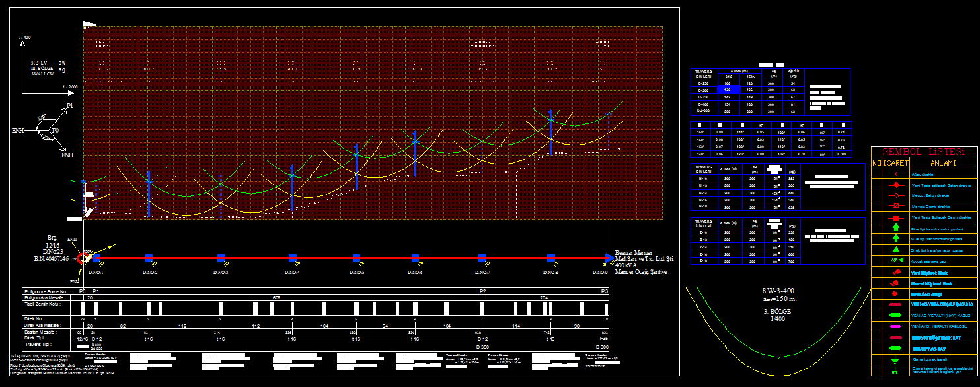Click the 1/400 vertical scale arrow label
The width and height of the screenshot is (980, 387).
pyautogui.click(x=25, y=38)
